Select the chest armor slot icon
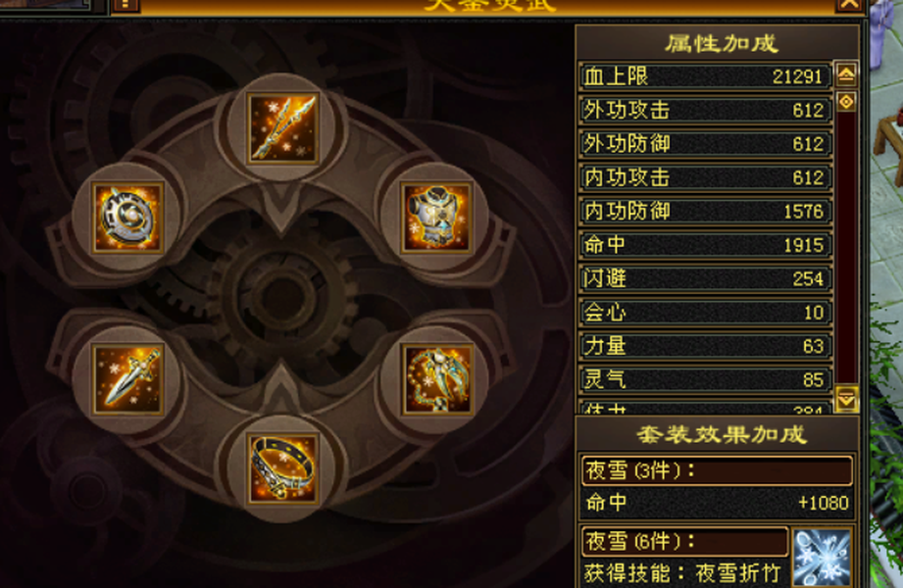The image size is (903, 588). click(x=437, y=218)
